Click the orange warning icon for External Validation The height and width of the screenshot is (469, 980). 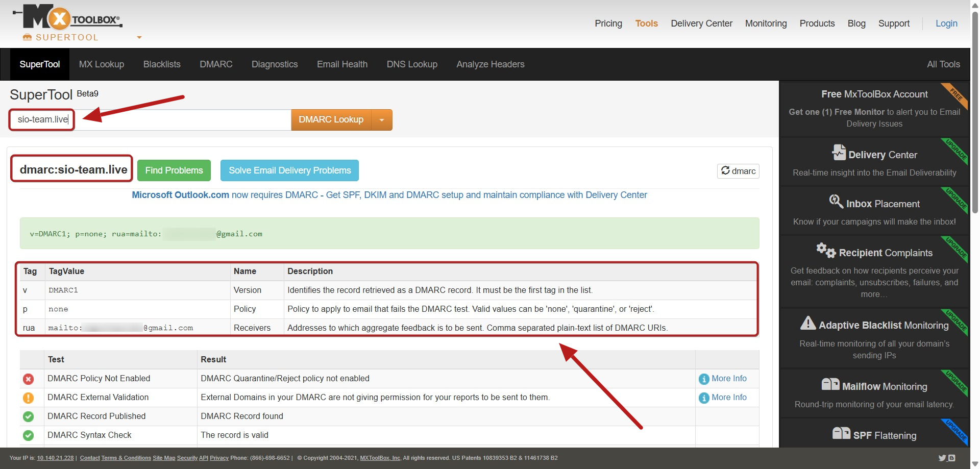pos(29,398)
